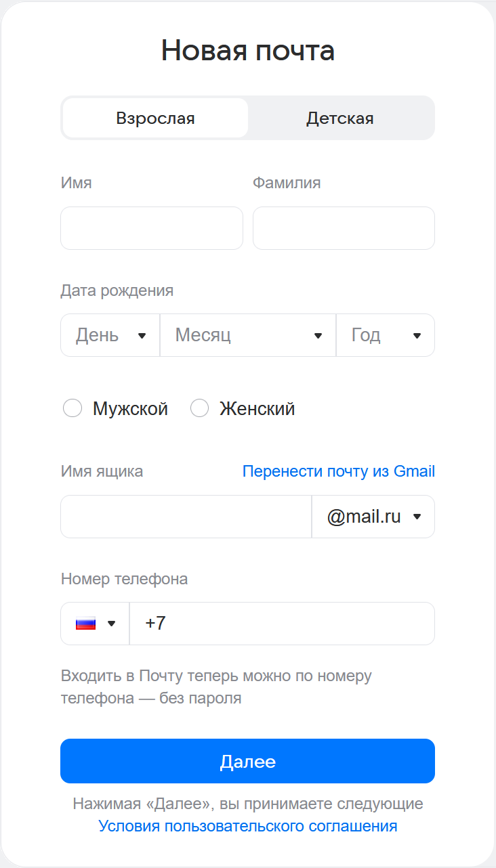Click the Далее button
The image size is (496, 868).
pos(247,761)
